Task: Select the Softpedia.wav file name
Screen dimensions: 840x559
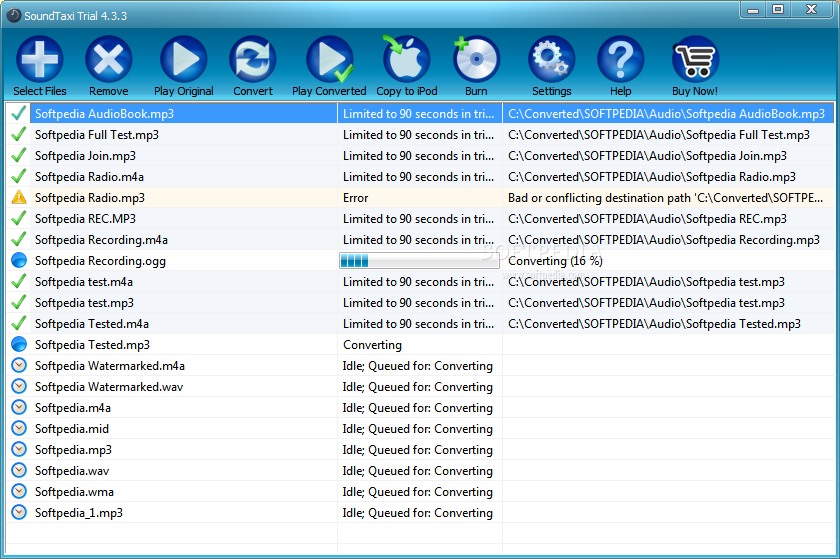Action: pos(72,471)
